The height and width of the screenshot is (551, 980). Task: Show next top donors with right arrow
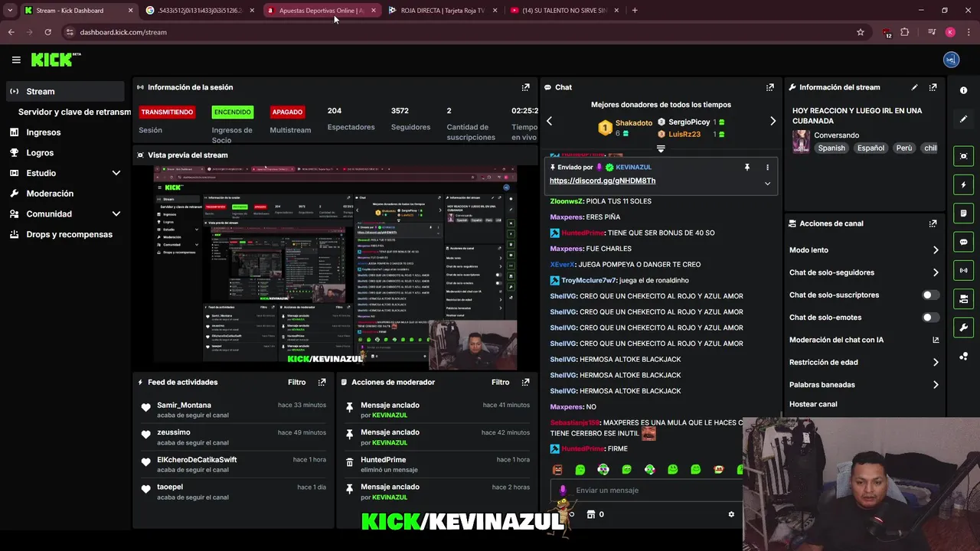tap(773, 121)
